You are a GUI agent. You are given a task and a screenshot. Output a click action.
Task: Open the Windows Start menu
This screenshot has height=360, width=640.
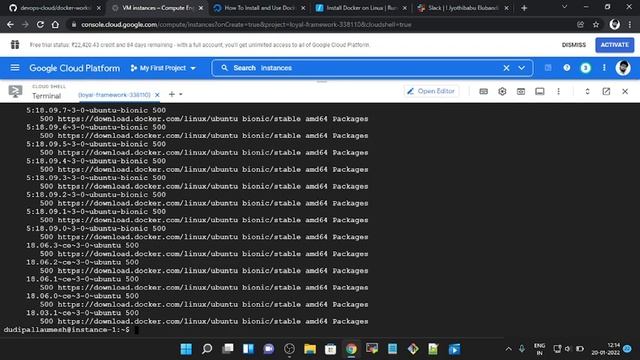click(x=186, y=349)
